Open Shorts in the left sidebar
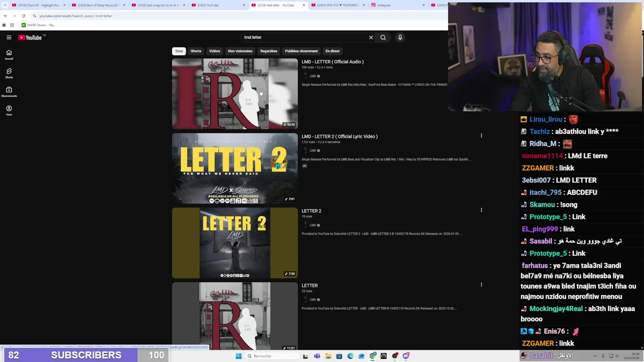The image size is (644, 362). pos(9,73)
